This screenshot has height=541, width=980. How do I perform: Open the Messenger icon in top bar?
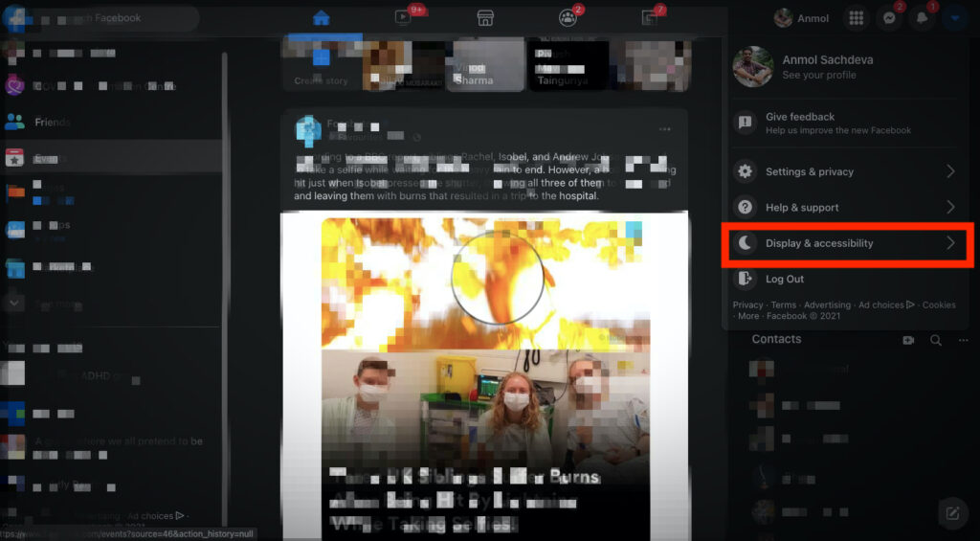[889, 18]
